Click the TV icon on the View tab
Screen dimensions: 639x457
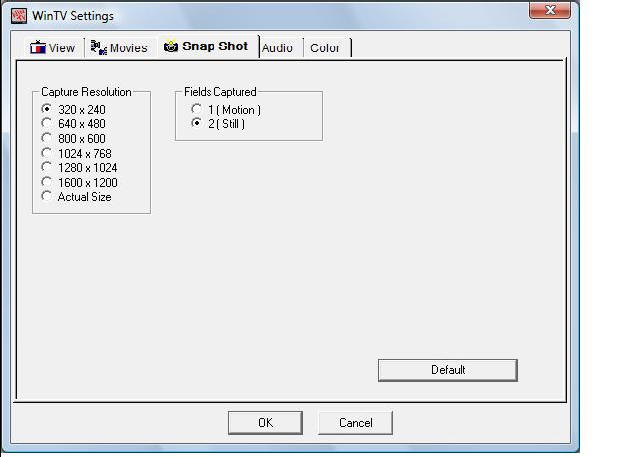click(x=37, y=47)
